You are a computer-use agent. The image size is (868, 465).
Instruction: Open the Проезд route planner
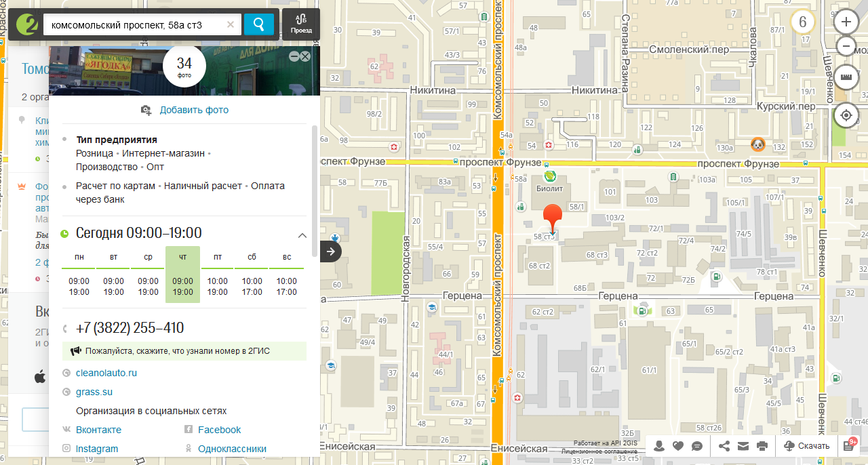(301, 24)
